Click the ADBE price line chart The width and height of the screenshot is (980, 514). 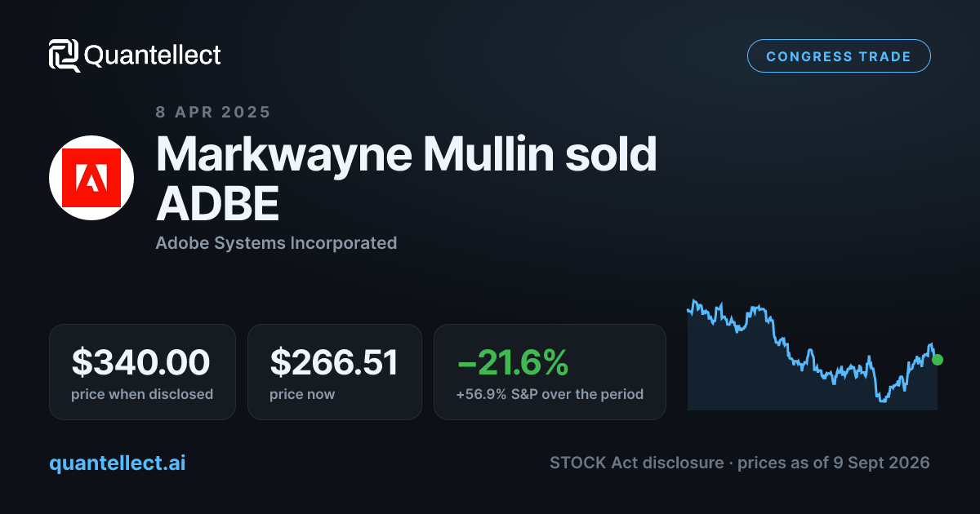(x=813, y=354)
